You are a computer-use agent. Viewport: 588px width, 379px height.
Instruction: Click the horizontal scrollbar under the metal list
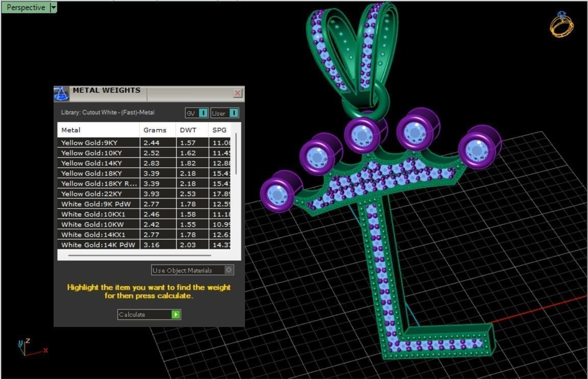139,255
